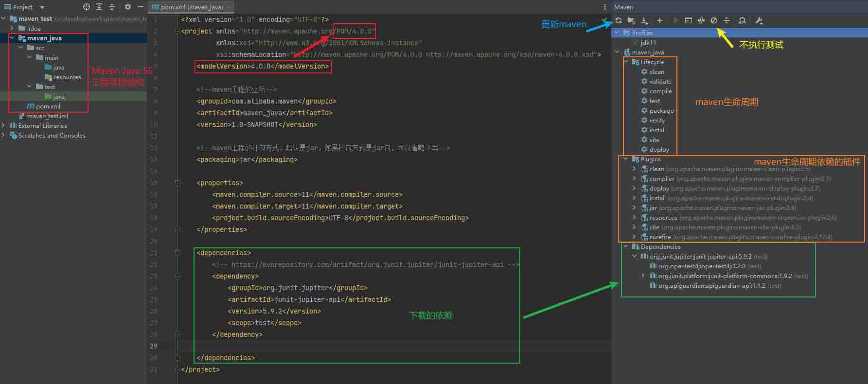Collapse the Profiles node

617,33
